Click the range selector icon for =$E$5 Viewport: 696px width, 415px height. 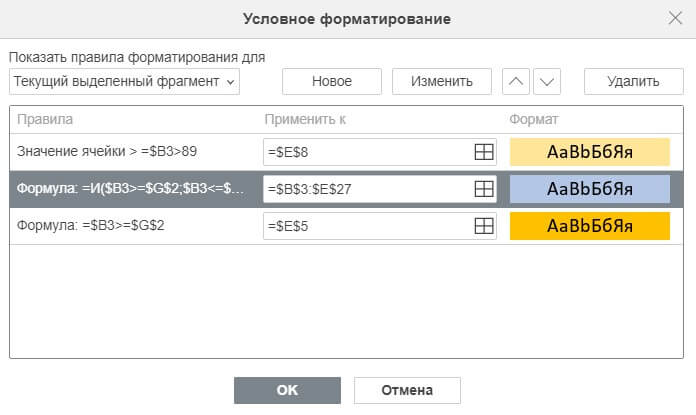(483, 226)
